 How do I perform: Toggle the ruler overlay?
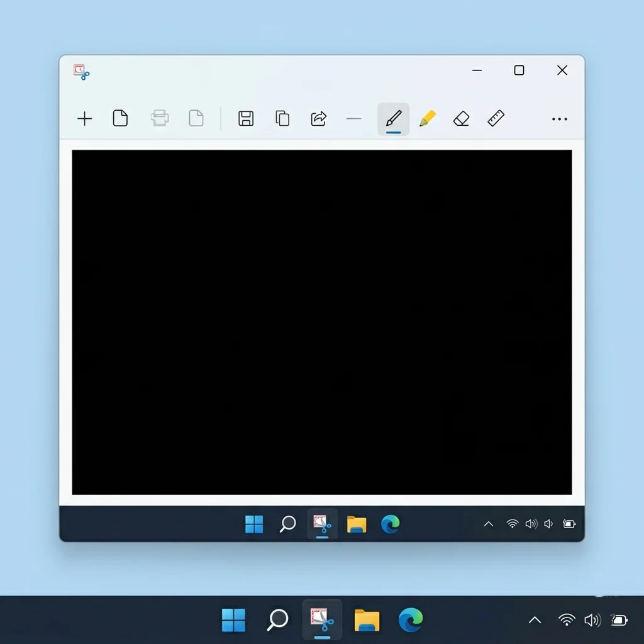tap(495, 119)
